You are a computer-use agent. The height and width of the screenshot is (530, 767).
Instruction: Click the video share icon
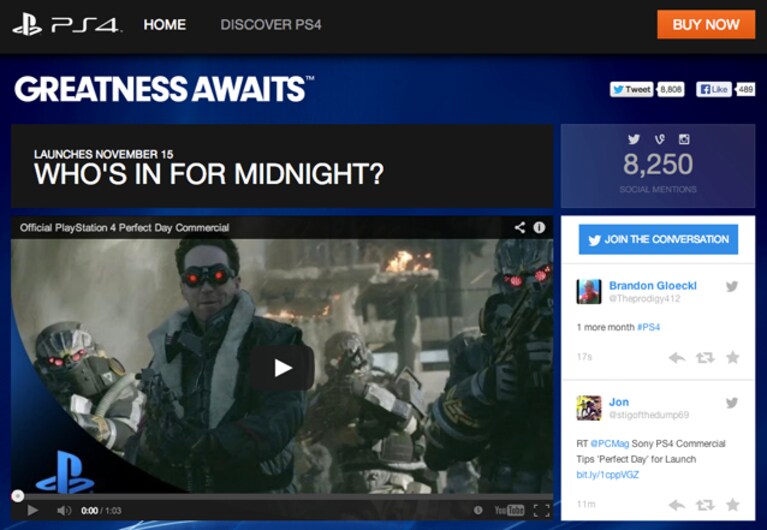coord(519,227)
